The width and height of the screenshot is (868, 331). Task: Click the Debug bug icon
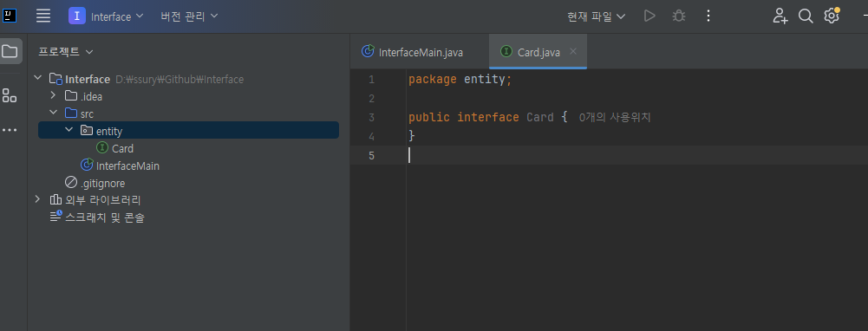coord(679,16)
